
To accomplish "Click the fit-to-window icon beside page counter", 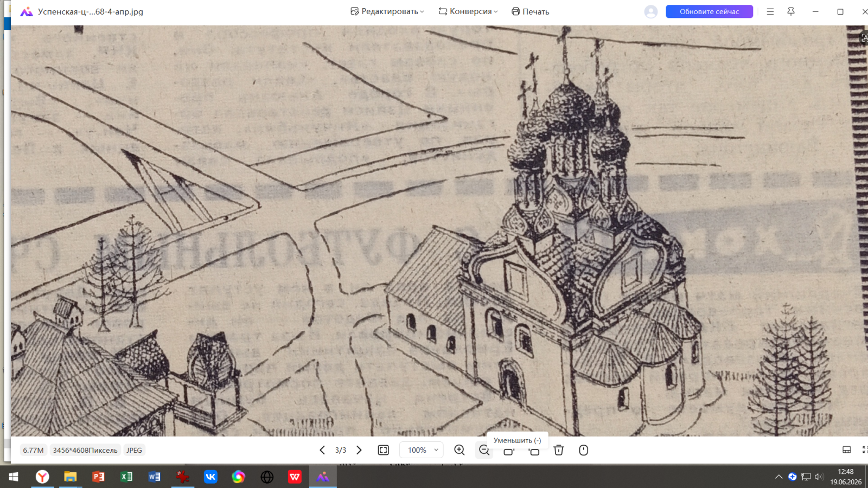I will [x=384, y=450].
